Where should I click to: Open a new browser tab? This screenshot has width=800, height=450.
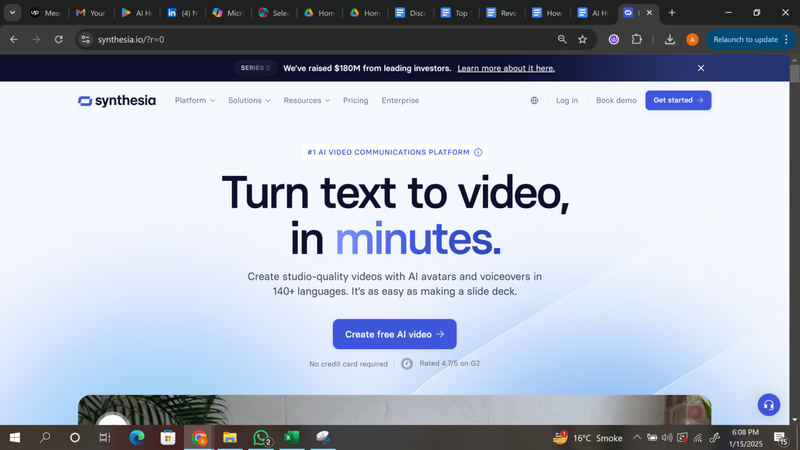pyautogui.click(x=672, y=13)
